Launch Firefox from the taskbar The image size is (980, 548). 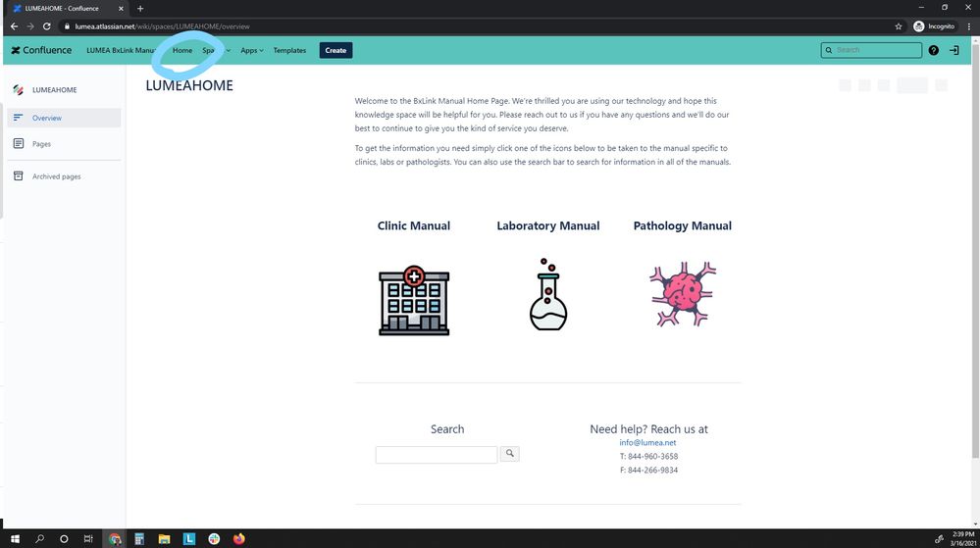click(x=238, y=538)
